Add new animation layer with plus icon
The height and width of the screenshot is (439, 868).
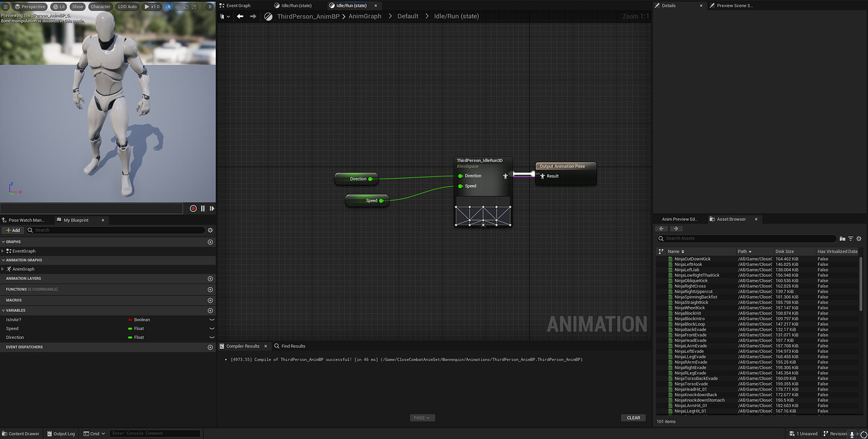pyautogui.click(x=210, y=279)
